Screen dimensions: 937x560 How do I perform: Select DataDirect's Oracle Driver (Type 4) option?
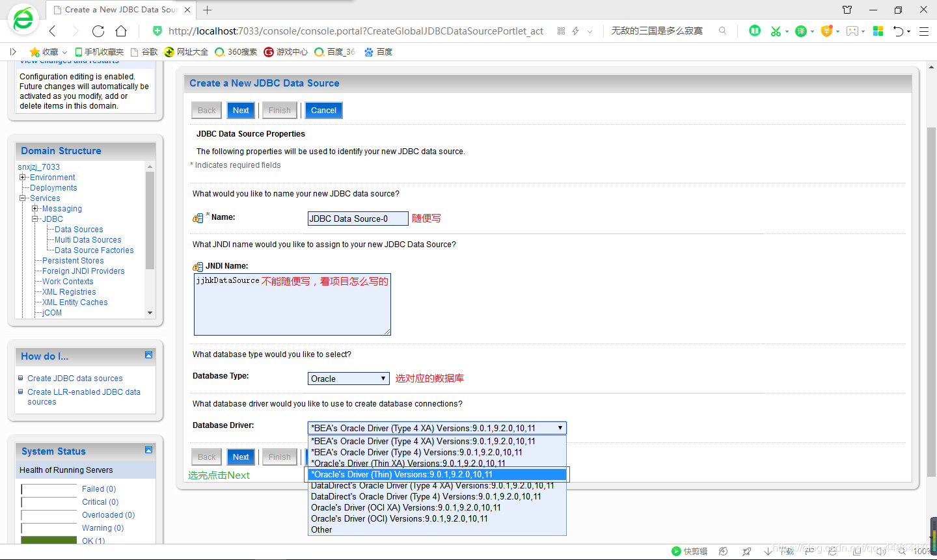click(x=437, y=496)
